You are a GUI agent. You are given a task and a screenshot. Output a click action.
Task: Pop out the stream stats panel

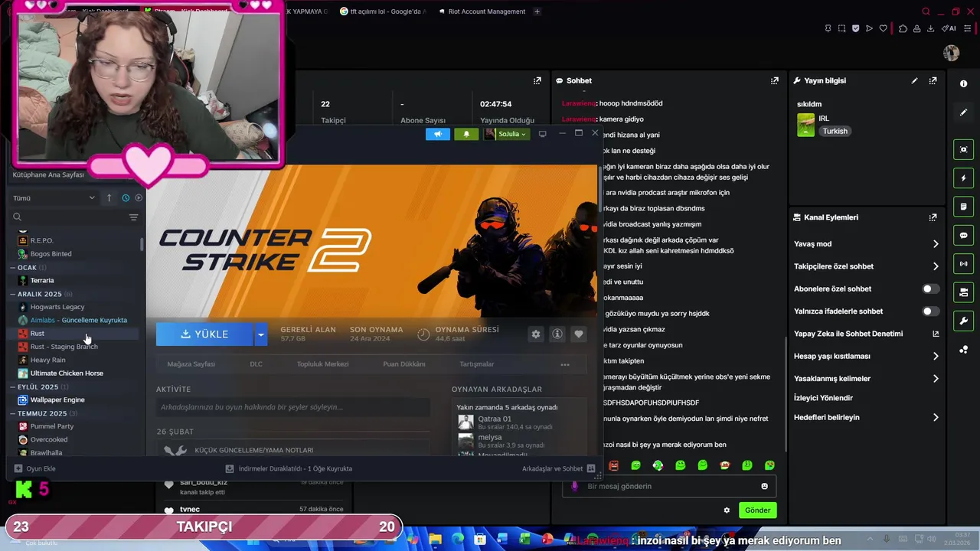(x=537, y=80)
